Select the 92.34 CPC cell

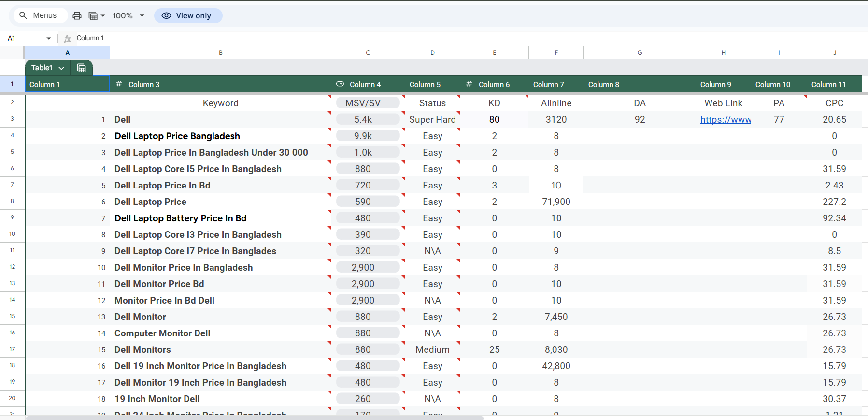835,218
